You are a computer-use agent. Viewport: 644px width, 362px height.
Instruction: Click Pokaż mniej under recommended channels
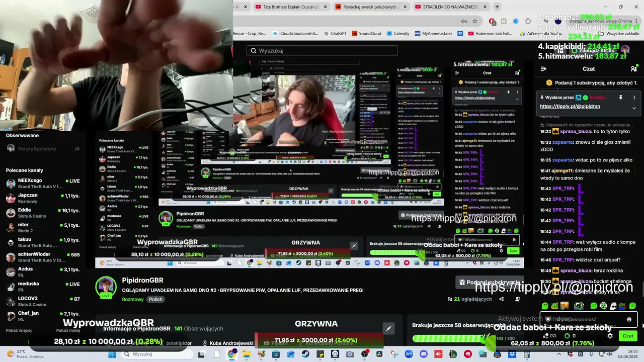coord(68,330)
